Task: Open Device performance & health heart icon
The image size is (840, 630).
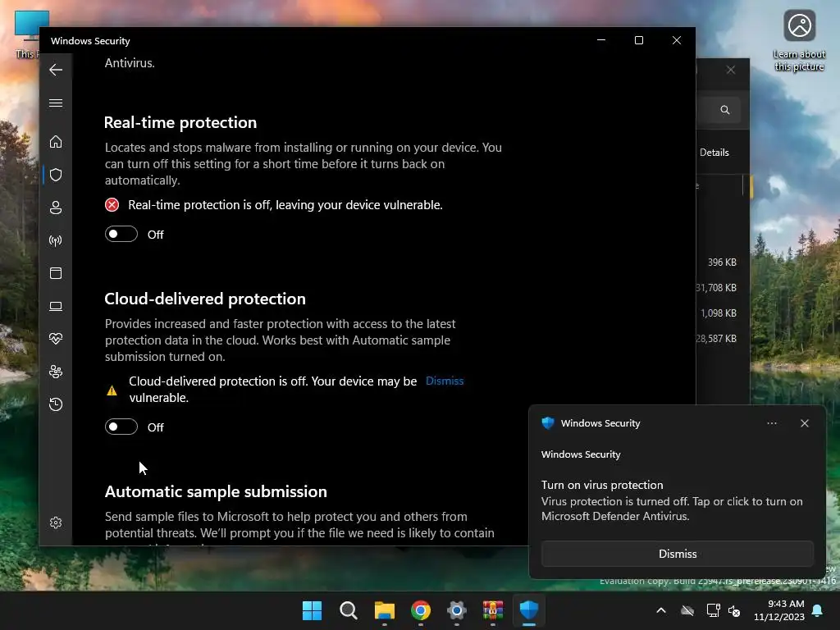Action: coord(56,339)
